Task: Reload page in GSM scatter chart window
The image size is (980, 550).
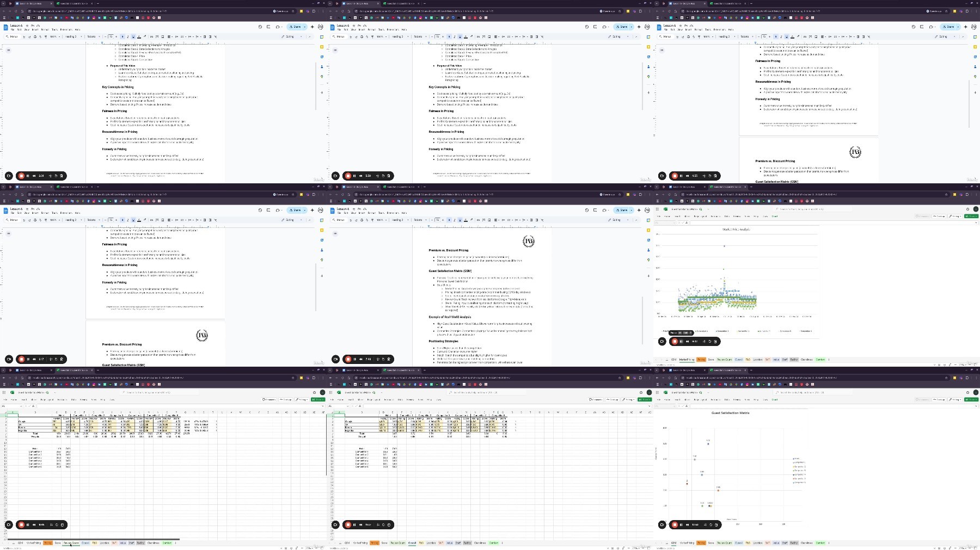Action: coord(669,378)
